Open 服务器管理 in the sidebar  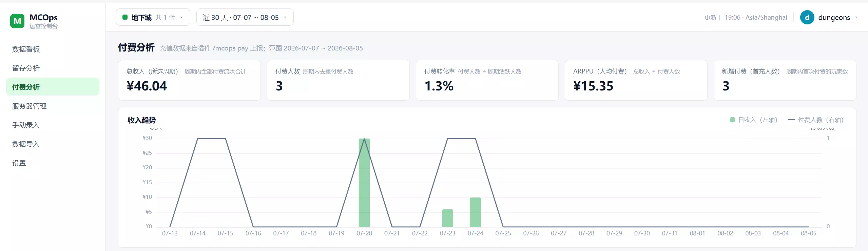click(x=53, y=106)
